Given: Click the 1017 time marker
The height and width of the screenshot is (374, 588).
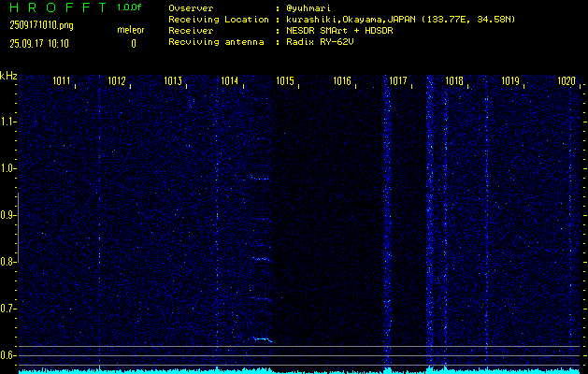Looking at the screenshot, I should (398, 80).
